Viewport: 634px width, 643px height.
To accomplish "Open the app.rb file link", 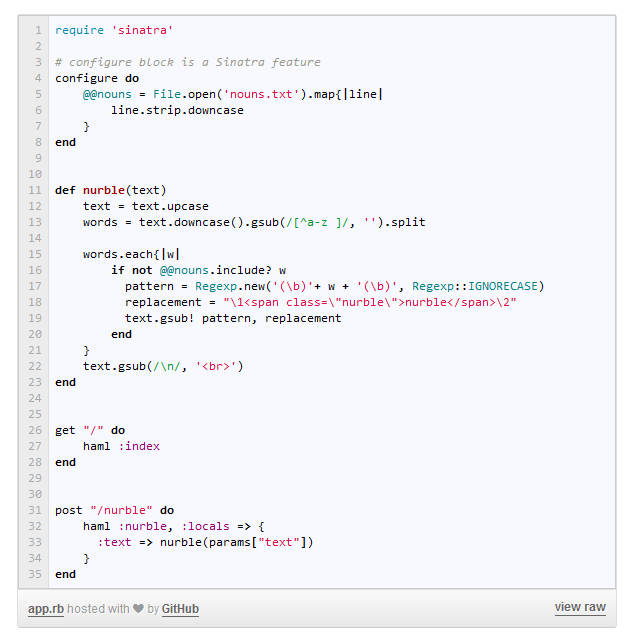I will tap(46, 609).
